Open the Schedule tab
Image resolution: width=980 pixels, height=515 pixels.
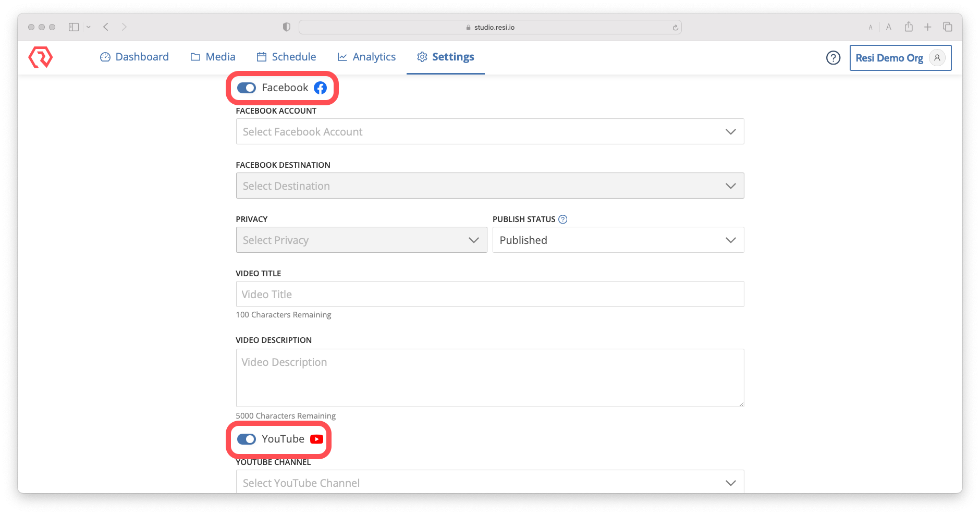(286, 57)
